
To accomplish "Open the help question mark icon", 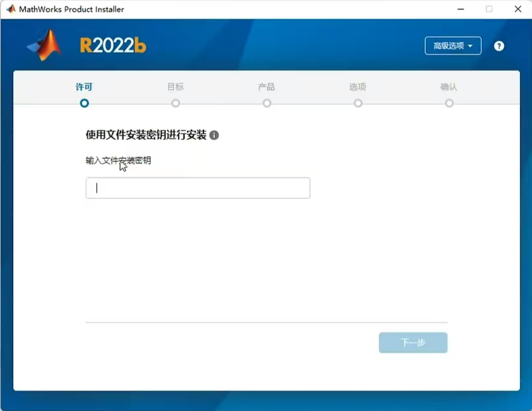I will [499, 46].
